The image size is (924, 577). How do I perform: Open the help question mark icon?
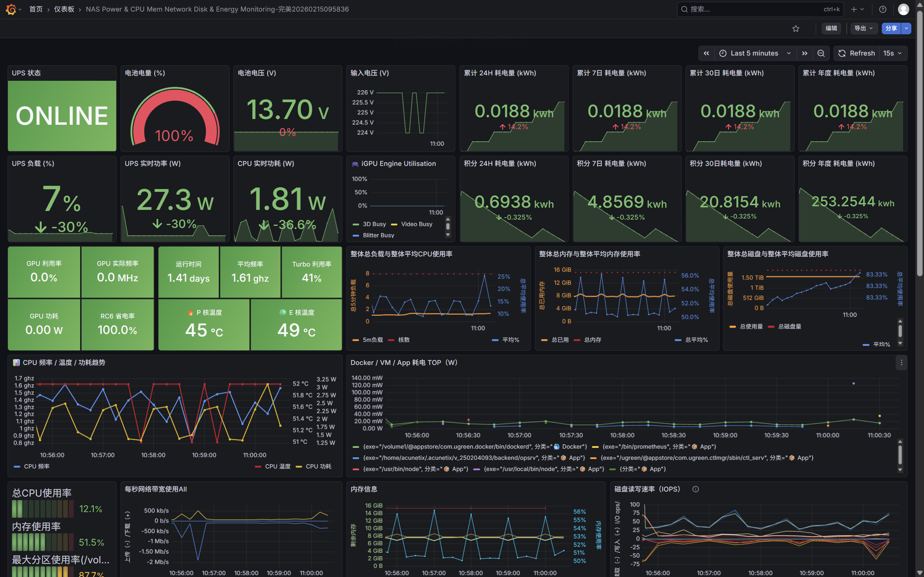(x=882, y=9)
